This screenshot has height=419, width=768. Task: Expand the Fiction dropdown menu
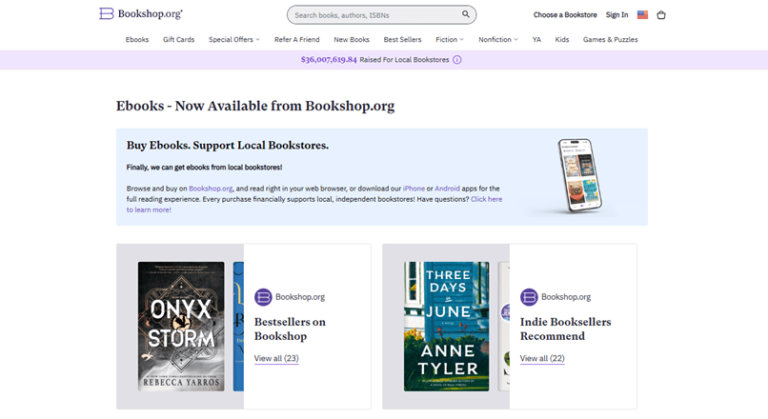[449, 40]
